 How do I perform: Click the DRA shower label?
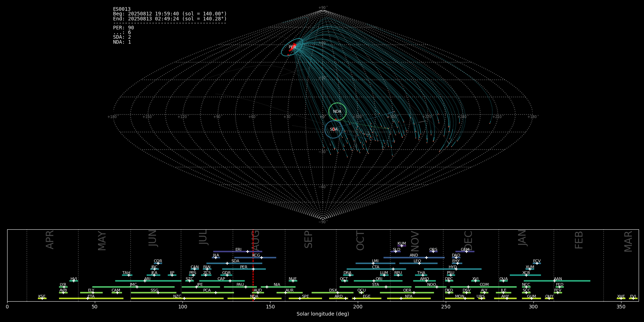[347, 273]
